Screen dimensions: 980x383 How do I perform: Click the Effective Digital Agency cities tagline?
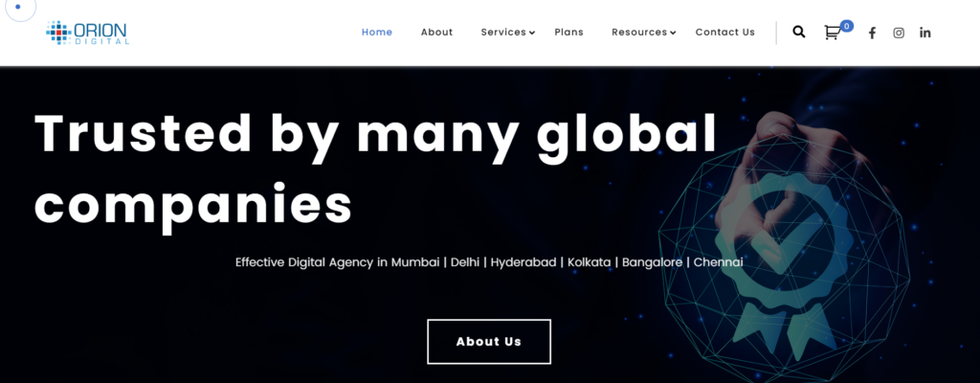coord(489,261)
